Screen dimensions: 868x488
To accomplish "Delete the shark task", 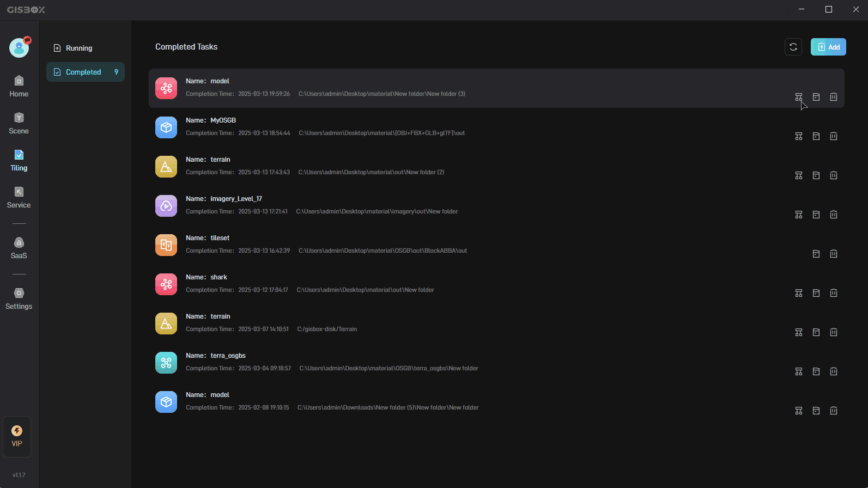I will coord(834,293).
